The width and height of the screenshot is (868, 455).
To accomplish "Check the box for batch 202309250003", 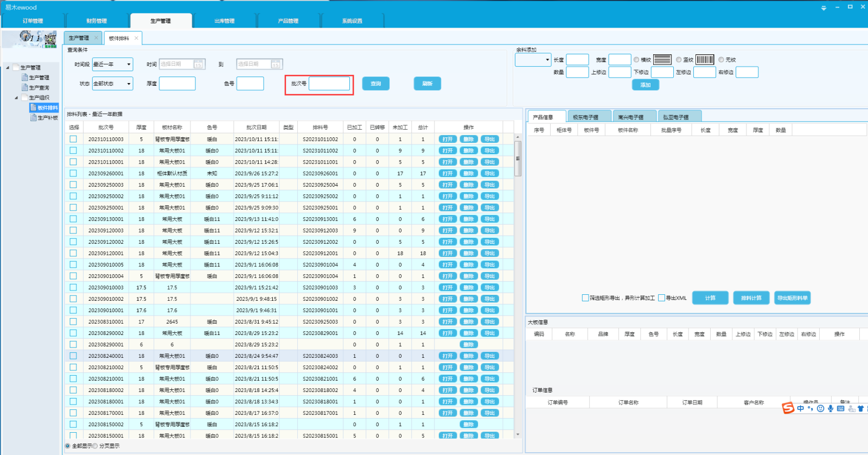I will pyautogui.click(x=73, y=185).
